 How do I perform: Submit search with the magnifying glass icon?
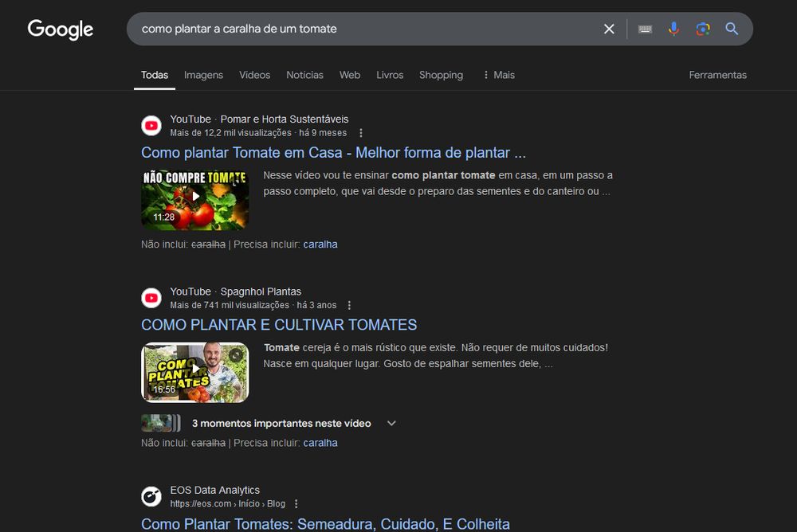(732, 29)
